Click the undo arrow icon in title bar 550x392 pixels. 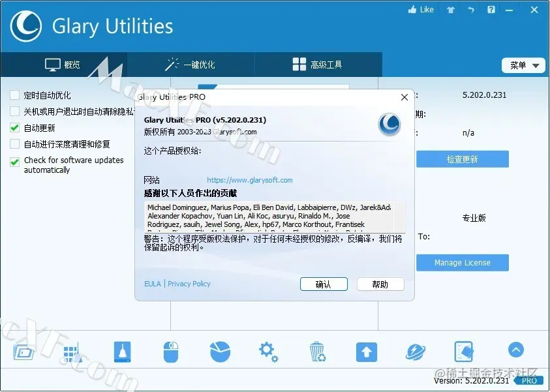(x=470, y=10)
